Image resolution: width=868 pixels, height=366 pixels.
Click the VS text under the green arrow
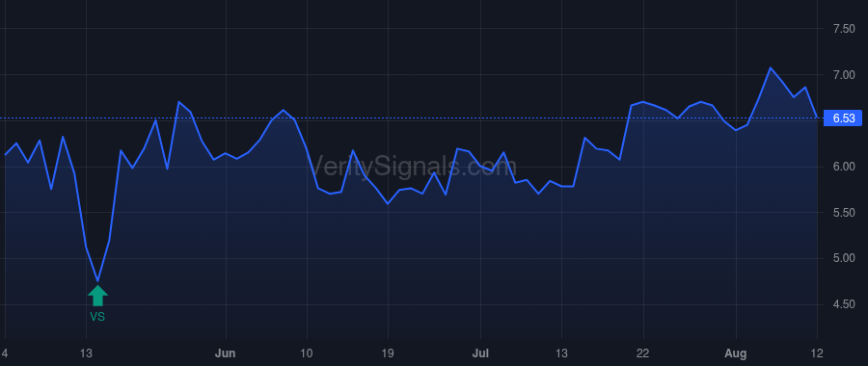click(x=97, y=317)
